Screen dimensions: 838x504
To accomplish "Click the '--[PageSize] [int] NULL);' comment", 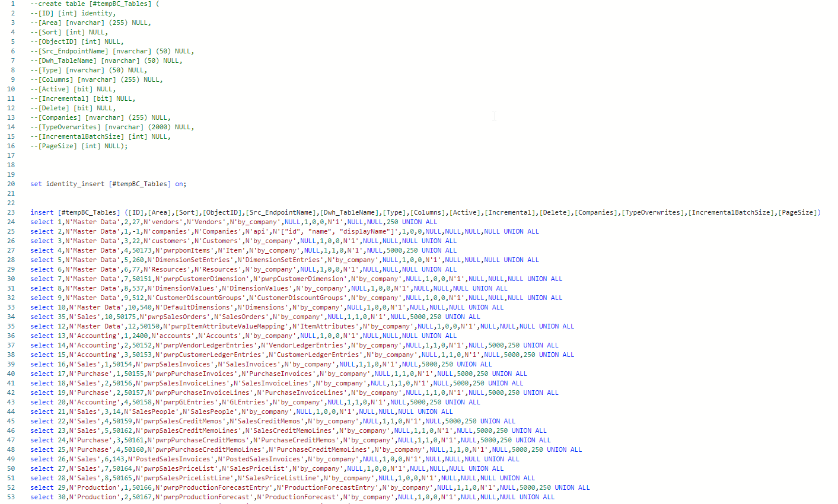I will coord(79,146).
